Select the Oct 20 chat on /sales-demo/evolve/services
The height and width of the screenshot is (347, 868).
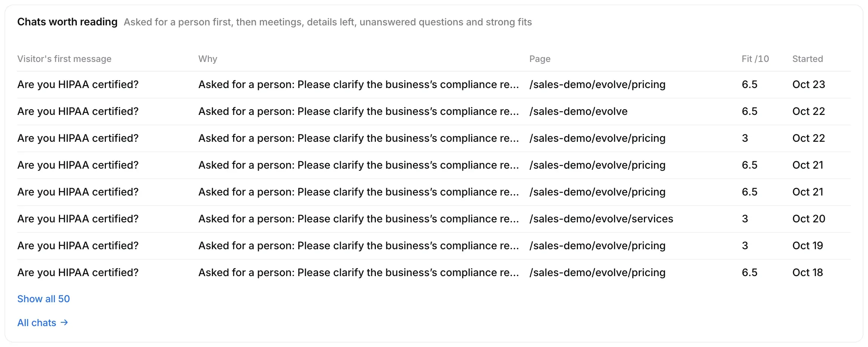(434, 219)
